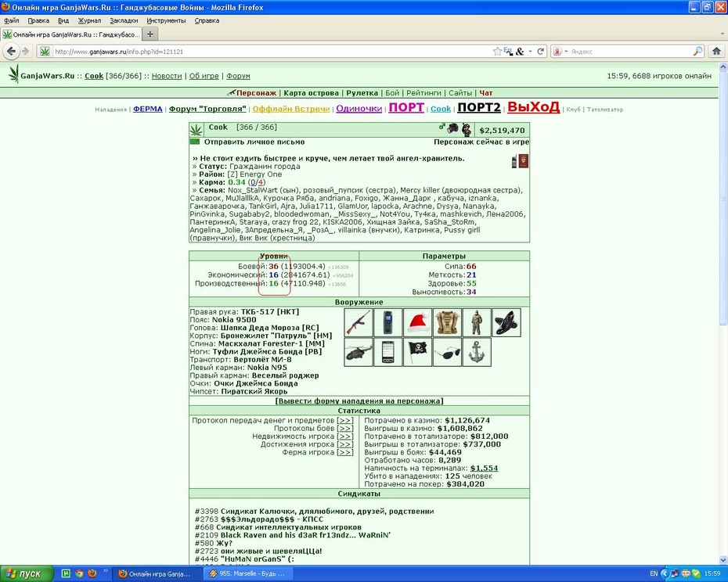Image resolution: width=728 pixels, height=582 pixels.
Task: Click the browser home button
Action: 716,51
